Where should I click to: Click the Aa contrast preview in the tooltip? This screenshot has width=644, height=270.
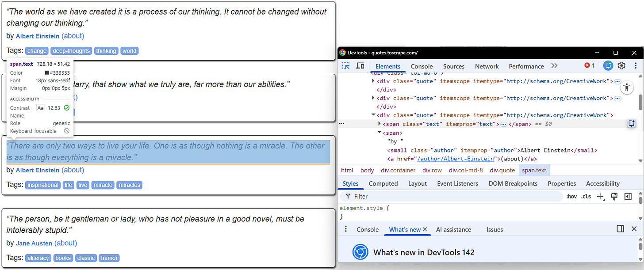tap(41, 108)
